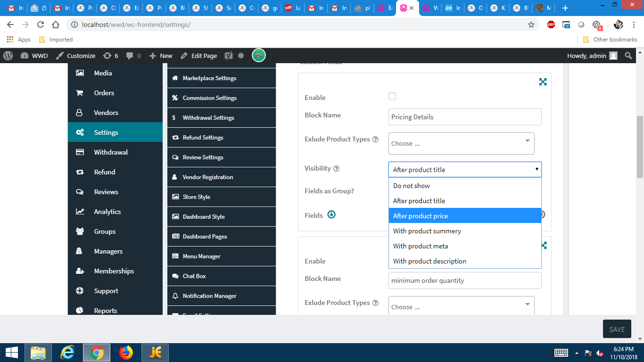Open Managers in the sidebar
This screenshot has width=644, height=362.
pyautogui.click(x=116, y=251)
